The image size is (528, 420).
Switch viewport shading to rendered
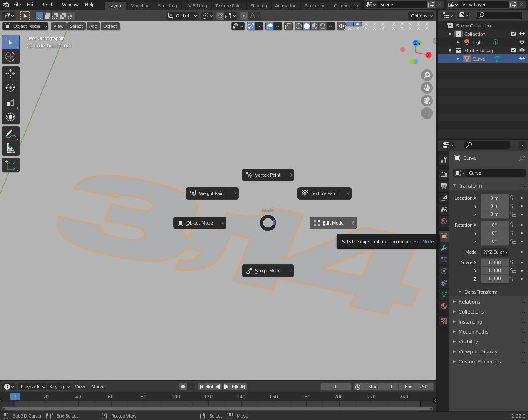click(x=322, y=26)
